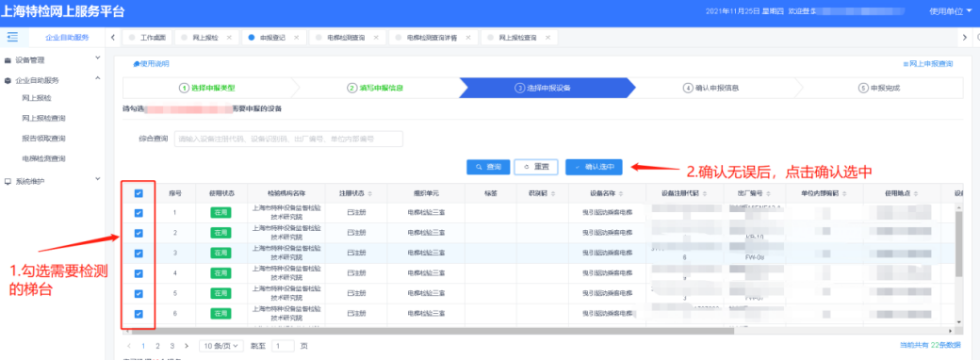Viewport: 980px width, 361px height.
Task: Click the tab-scroll left arrow
Action: pos(112,38)
